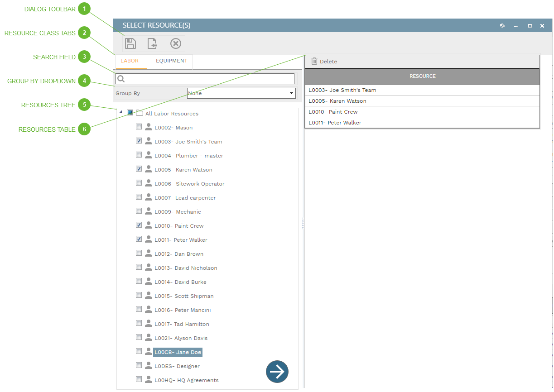The width and height of the screenshot is (554, 392).
Task: Click the trash icon next to Delete
Action: tap(313, 61)
